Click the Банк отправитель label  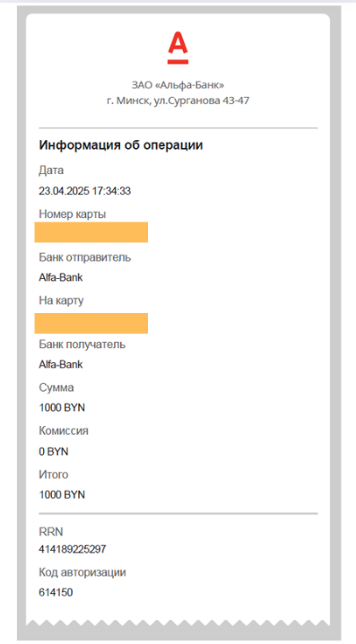pos(85,257)
